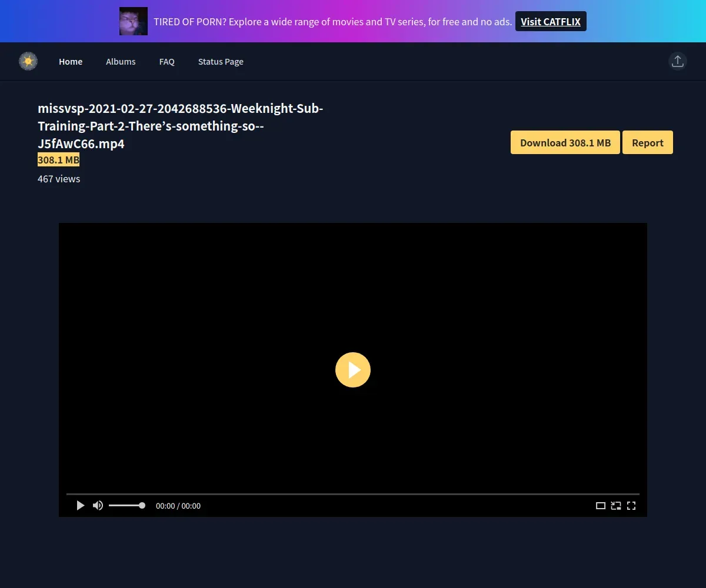Click the video progress bar
706x588 pixels.
click(353, 494)
